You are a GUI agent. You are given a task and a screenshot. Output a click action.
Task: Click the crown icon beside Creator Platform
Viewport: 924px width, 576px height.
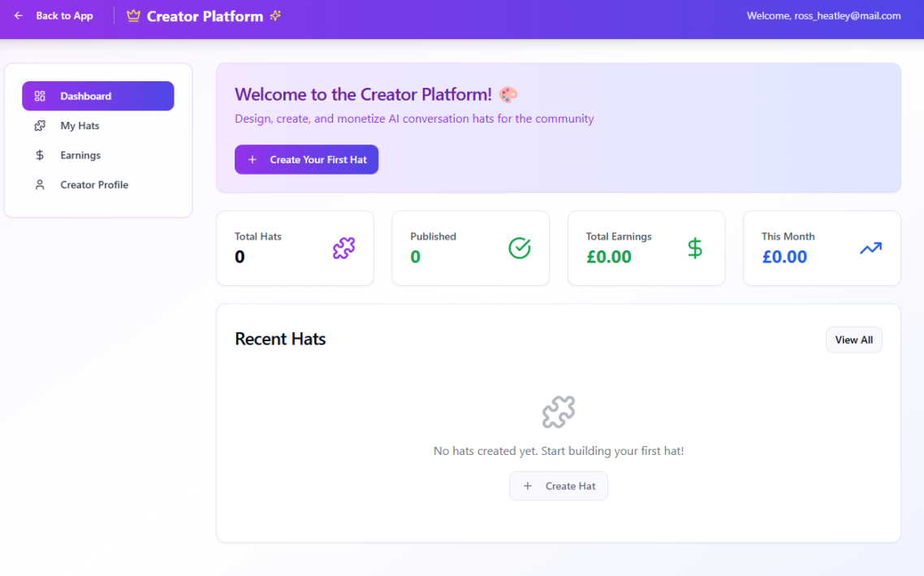pos(134,16)
